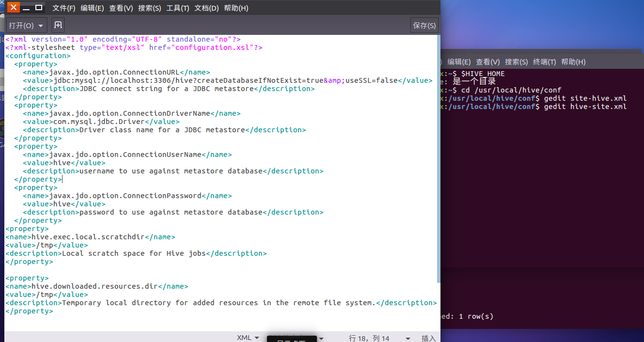
Task: Click gedit's vertical scrollbar
Action: (x=439, y=159)
